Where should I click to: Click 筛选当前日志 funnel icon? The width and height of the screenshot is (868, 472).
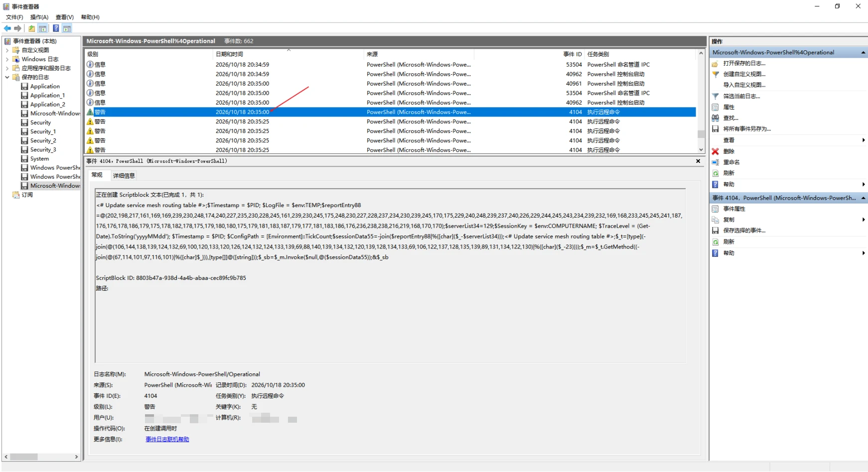[x=715, y=96]
